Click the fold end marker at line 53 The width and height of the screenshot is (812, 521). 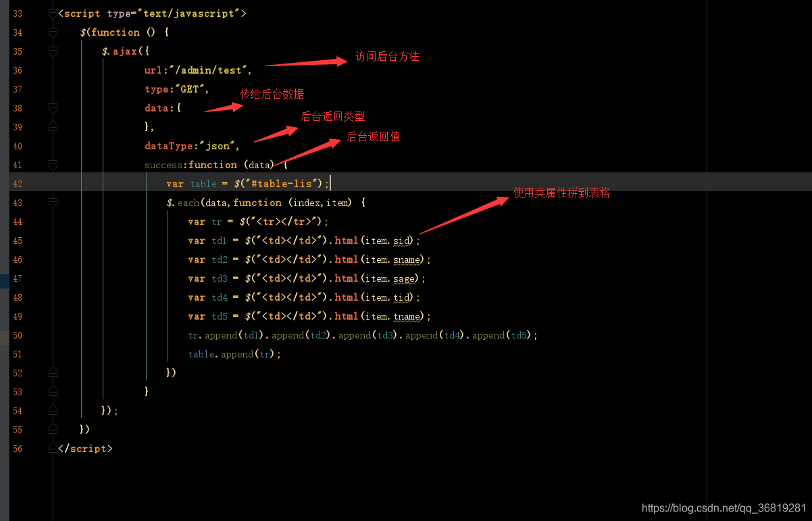[x=53, y=392]
